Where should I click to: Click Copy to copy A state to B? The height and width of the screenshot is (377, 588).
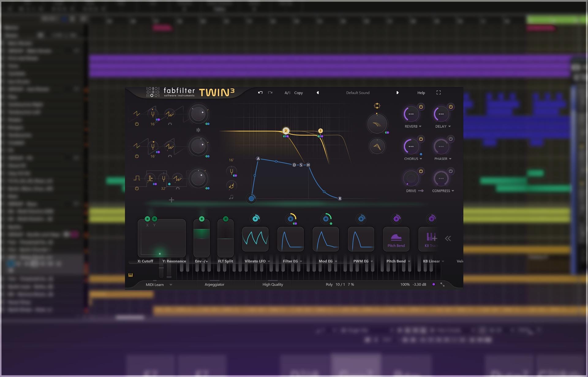(298, 93)
